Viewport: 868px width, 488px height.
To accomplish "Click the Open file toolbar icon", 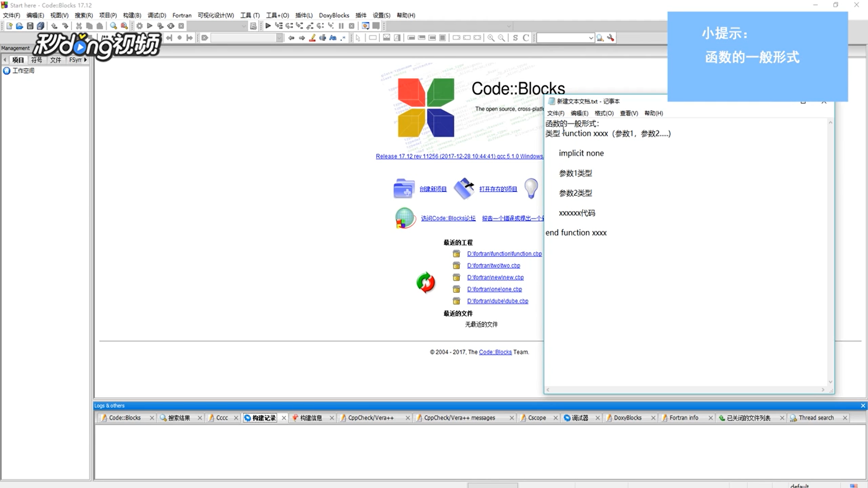I will [19, 26].
